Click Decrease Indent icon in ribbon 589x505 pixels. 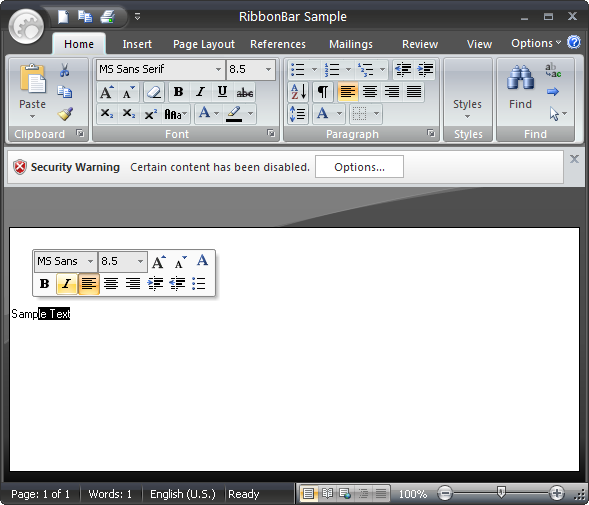coord(403,70)
